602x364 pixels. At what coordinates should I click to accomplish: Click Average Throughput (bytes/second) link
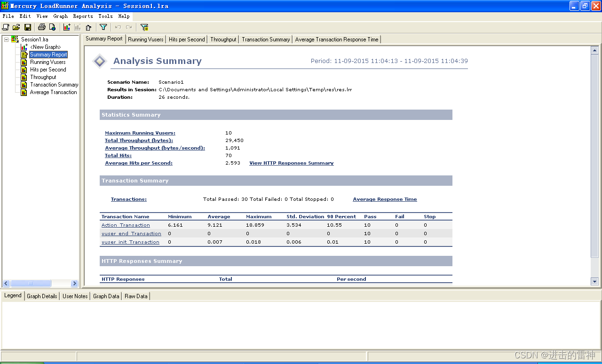tap(155, 148)
